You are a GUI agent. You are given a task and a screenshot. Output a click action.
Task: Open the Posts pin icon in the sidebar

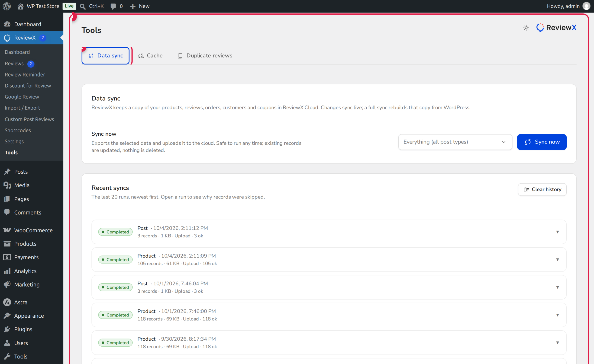7,172
